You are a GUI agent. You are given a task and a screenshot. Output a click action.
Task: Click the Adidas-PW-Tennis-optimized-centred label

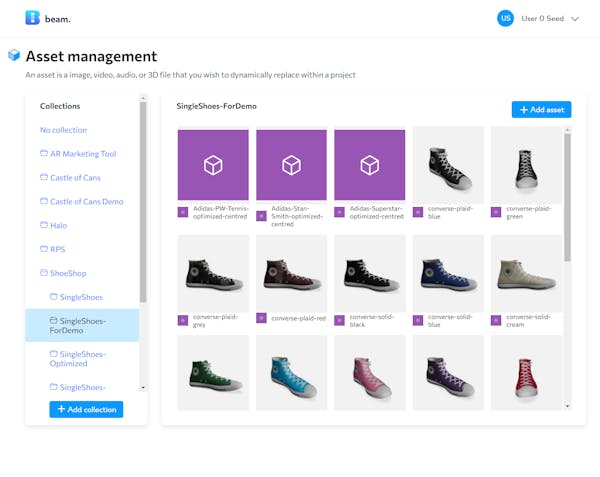(x=220, y=212)
